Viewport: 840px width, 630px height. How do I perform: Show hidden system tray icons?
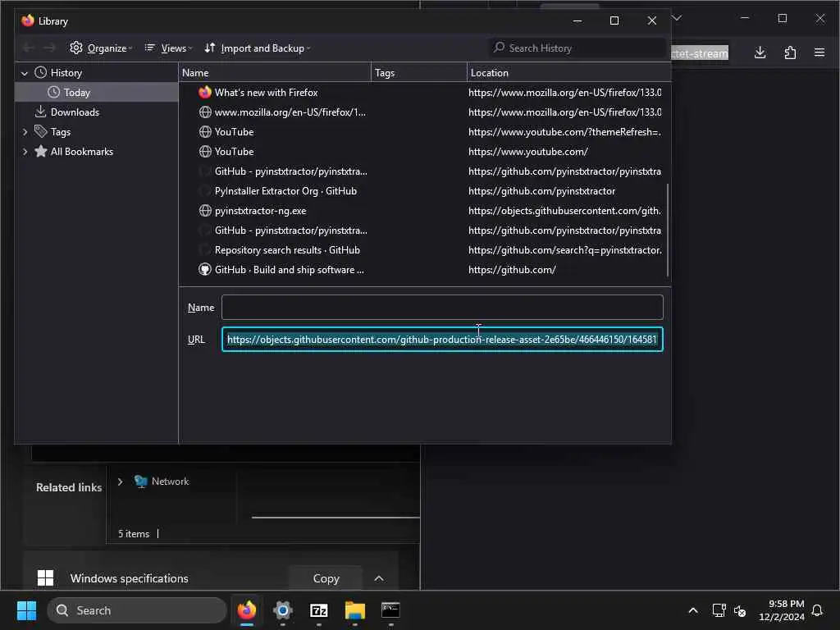(x=692, y=610)
